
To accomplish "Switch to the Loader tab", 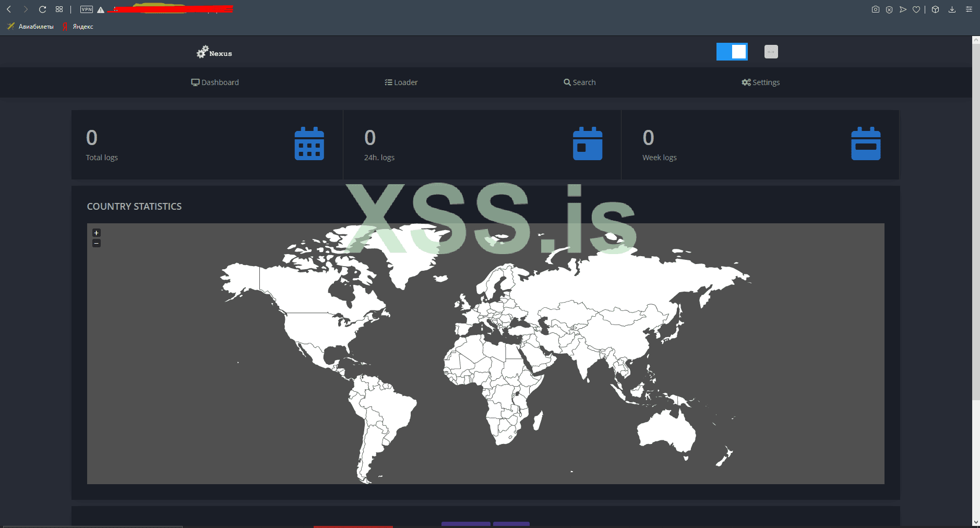I will click(x=401, y=82).
